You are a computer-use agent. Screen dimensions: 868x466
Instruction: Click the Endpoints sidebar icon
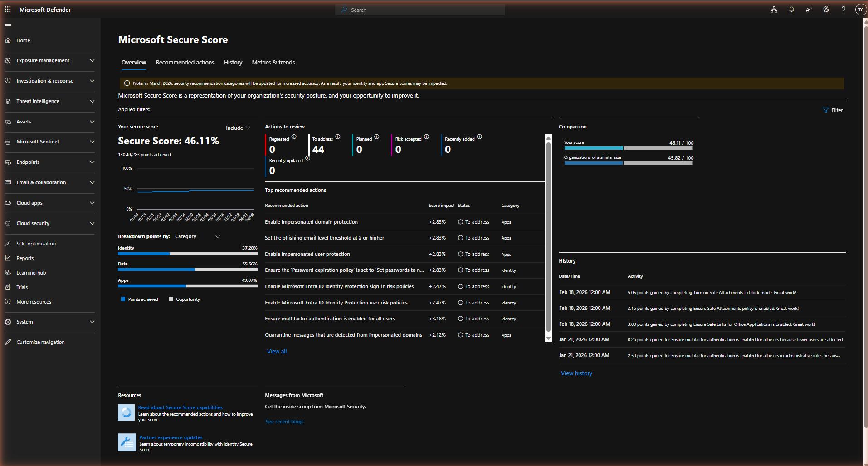(8, 162)
